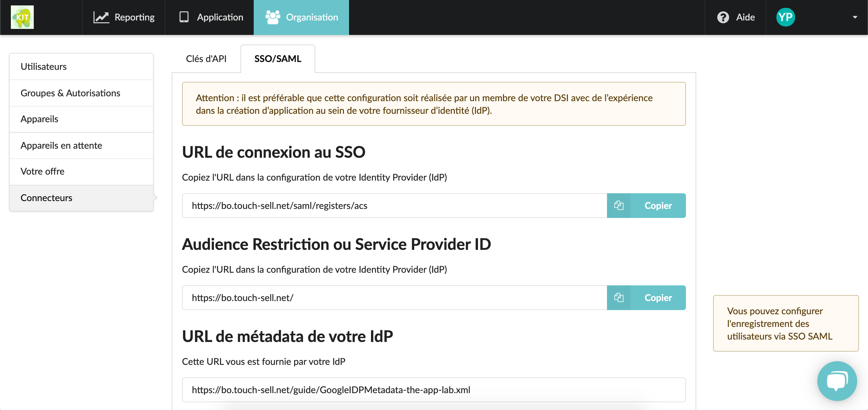Viewport: 868px width, 410px height.
Task: Open the Reporting menu
Action: click(124, 17)
